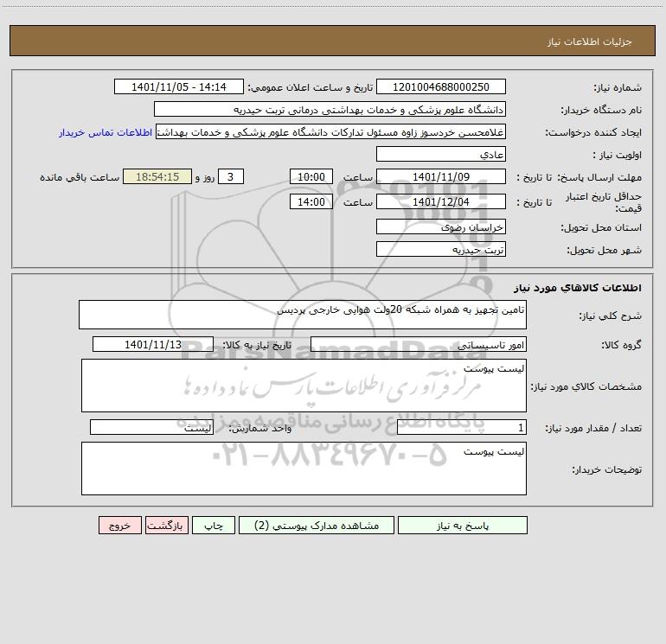
Task: Click the price validity date 1401/12/04
Action: (441, 201)
